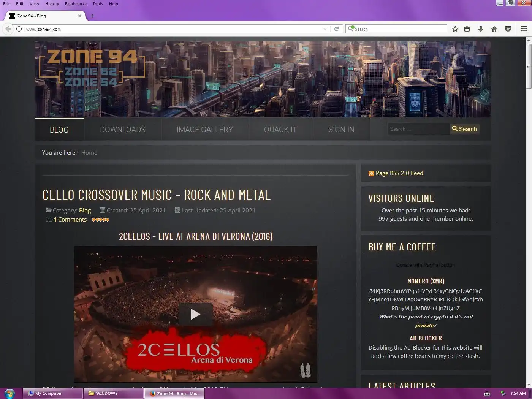Open the Edit menu
532x399 pixels.
pyautogui.click(x=20, y=4)
